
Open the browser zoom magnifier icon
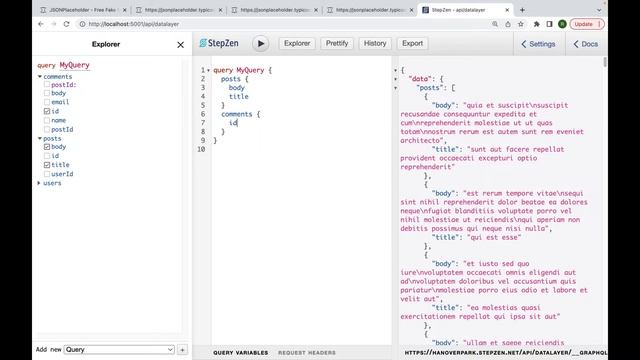[x=495, y=24]
